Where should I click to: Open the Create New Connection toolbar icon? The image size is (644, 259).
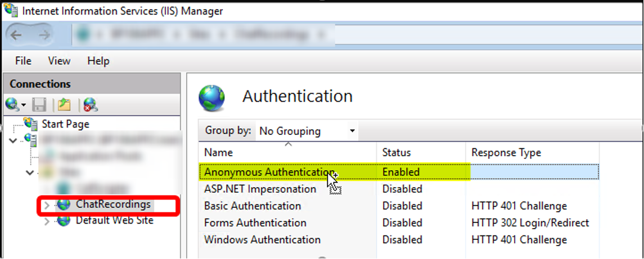pos(12,105)
